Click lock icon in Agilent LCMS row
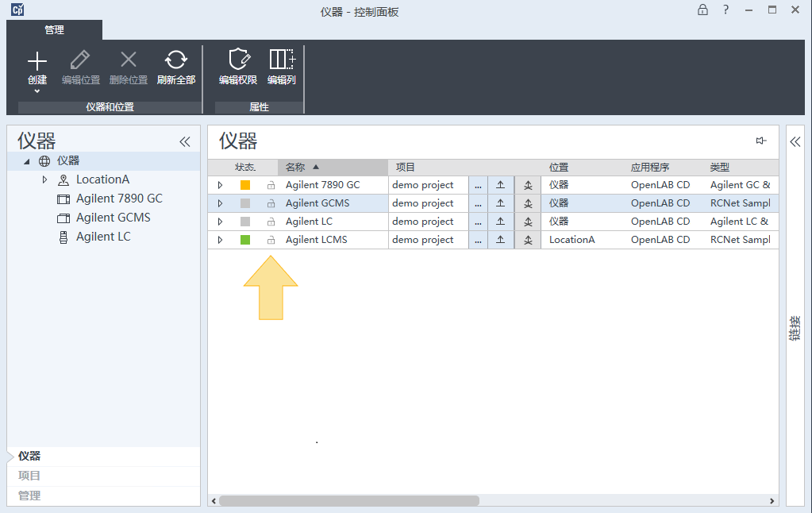Image resolution: width=812 pixels, height=513 pixels. [271, 240]
